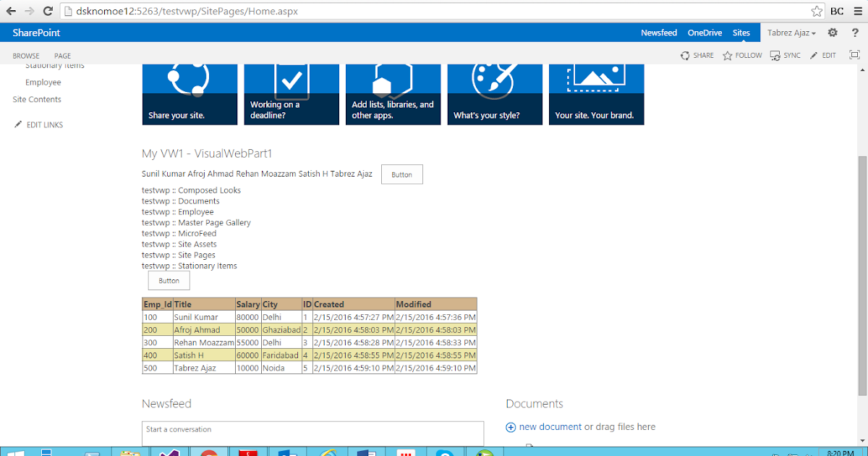Refresh the page using the reload icon
This screenshot has height=456, width=868.
48,11
